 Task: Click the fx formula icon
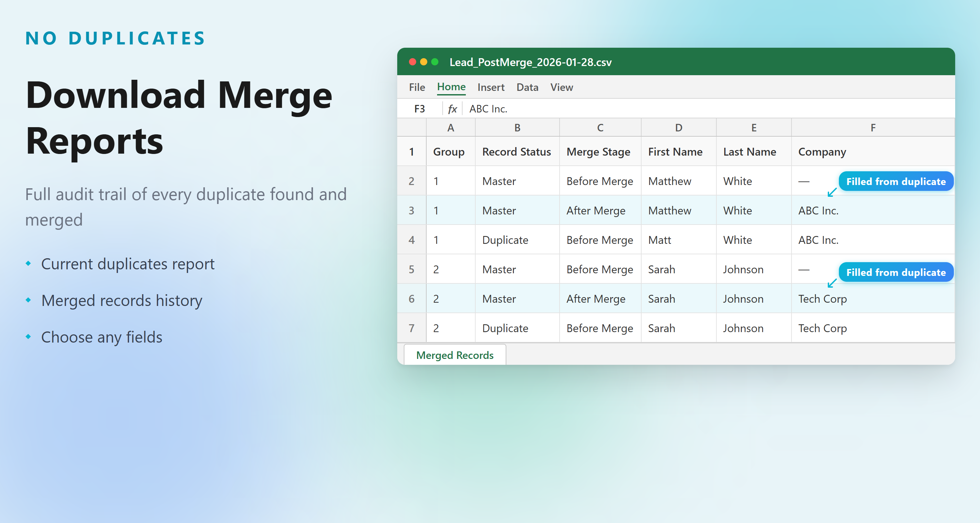tap(452, 109)
